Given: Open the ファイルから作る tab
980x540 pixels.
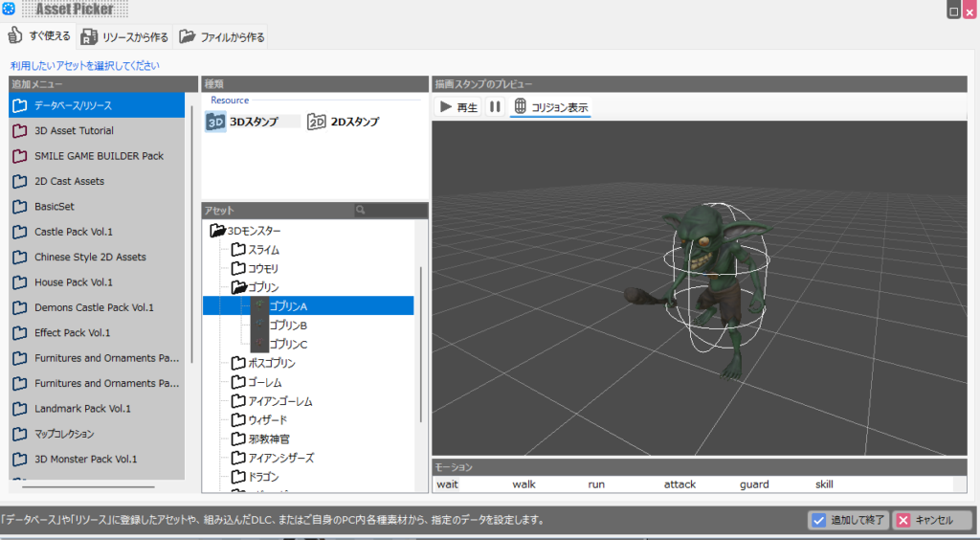Looking at the screenshot, I should pos(221,37).
